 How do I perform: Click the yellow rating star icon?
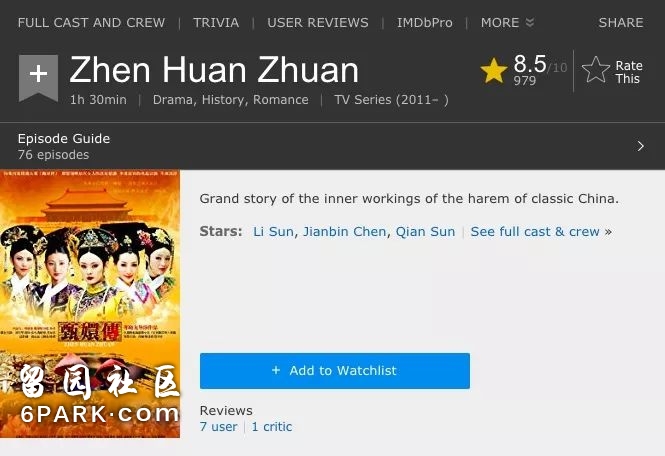tap(494, 70)
